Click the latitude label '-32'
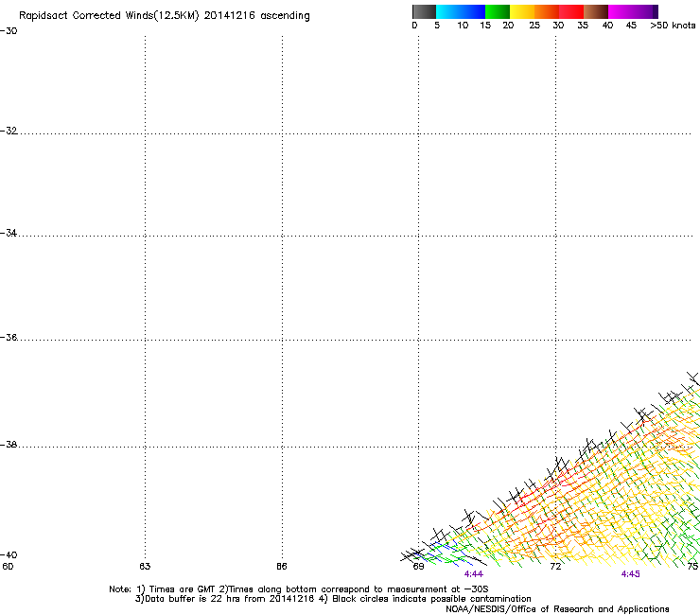Viewport: 700px width, 615px height. 9,131
